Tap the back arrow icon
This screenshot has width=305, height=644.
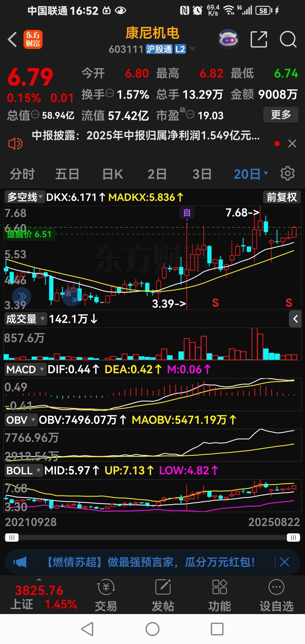click(12, 39)
